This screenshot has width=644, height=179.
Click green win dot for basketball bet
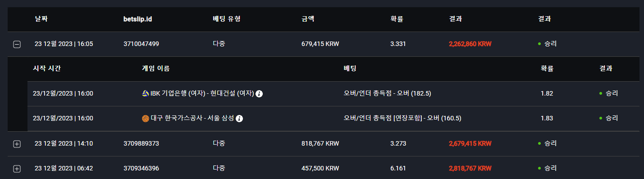600,119
